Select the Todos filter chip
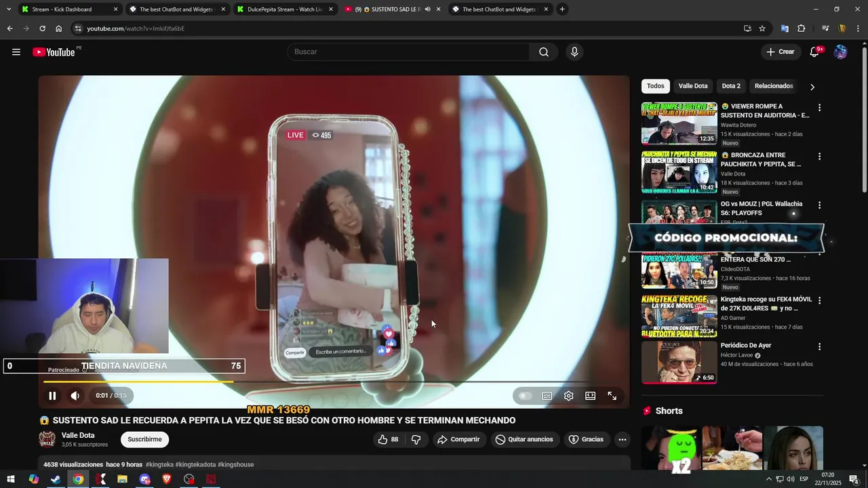The image size is (868, 488). [656, 86]
